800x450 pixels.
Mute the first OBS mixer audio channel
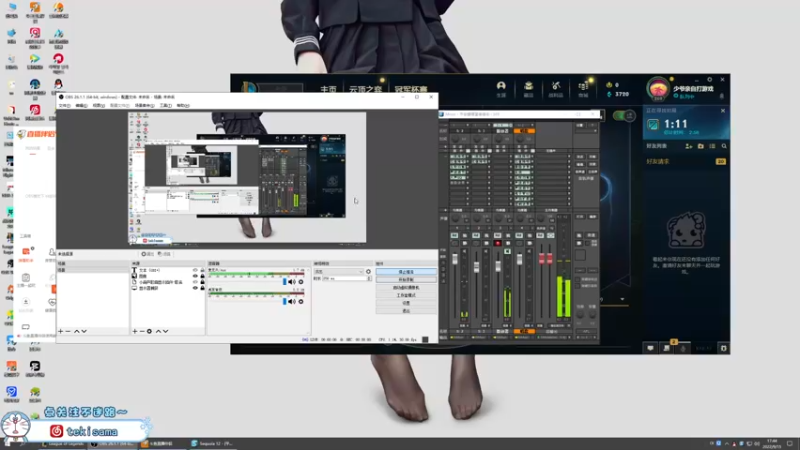(292, 282)
